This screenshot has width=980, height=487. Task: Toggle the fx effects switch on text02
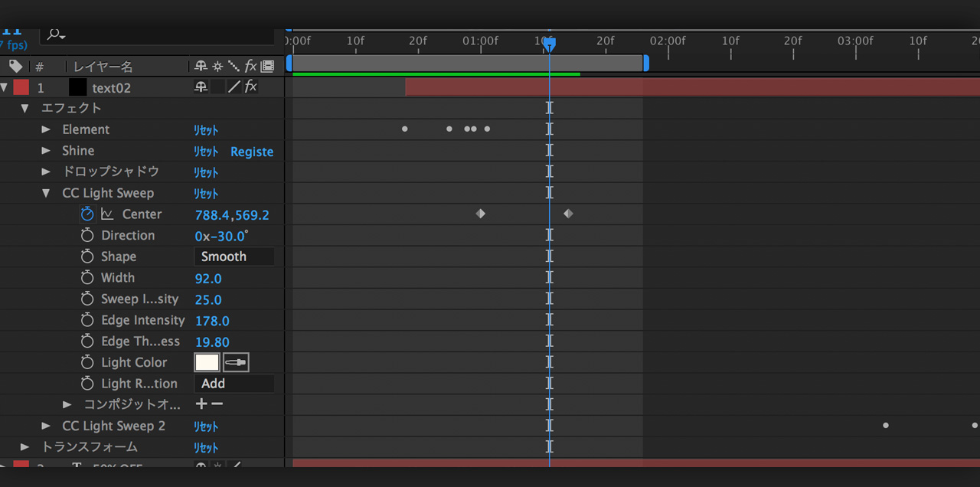[250, 87]
